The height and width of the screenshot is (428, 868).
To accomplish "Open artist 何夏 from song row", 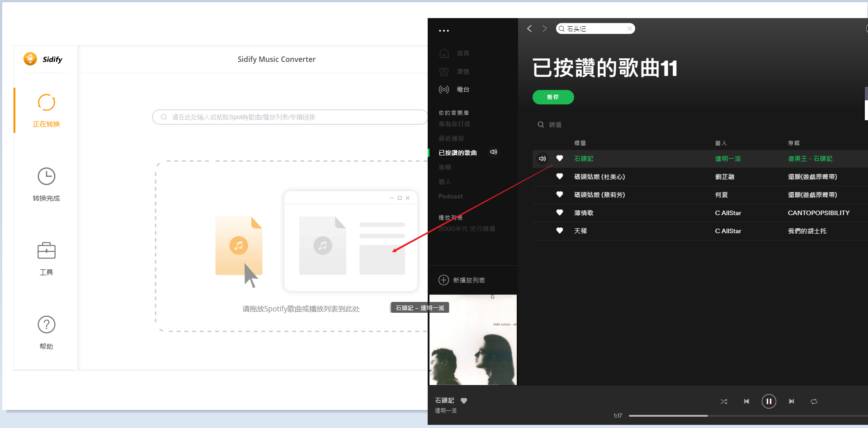I will pos(722,195).
